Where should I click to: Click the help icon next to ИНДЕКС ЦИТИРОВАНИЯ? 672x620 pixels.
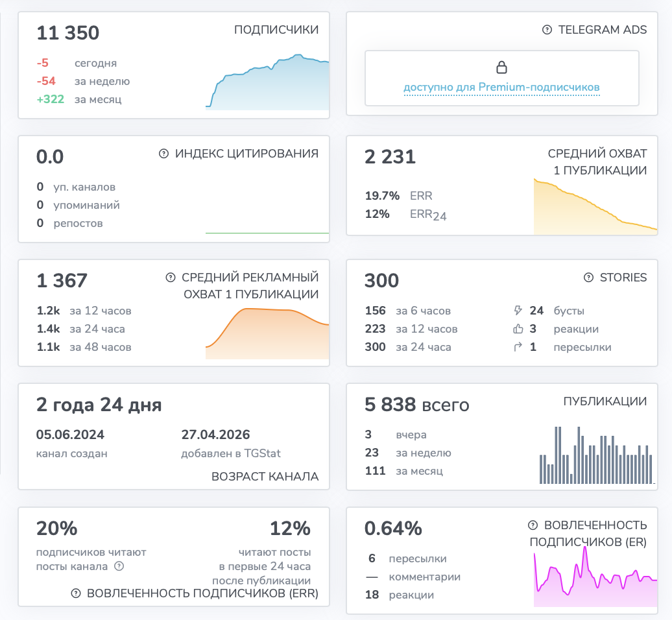pos(163,154)
